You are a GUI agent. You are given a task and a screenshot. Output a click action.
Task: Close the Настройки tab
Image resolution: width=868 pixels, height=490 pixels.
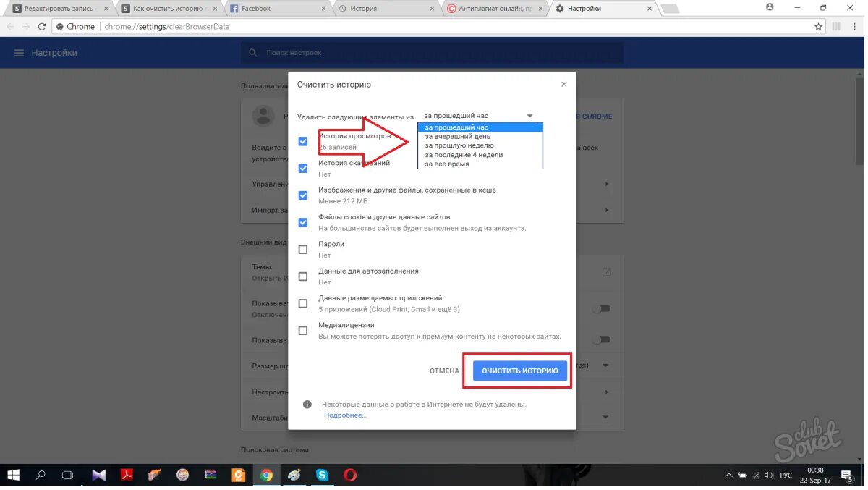point(650,9)
